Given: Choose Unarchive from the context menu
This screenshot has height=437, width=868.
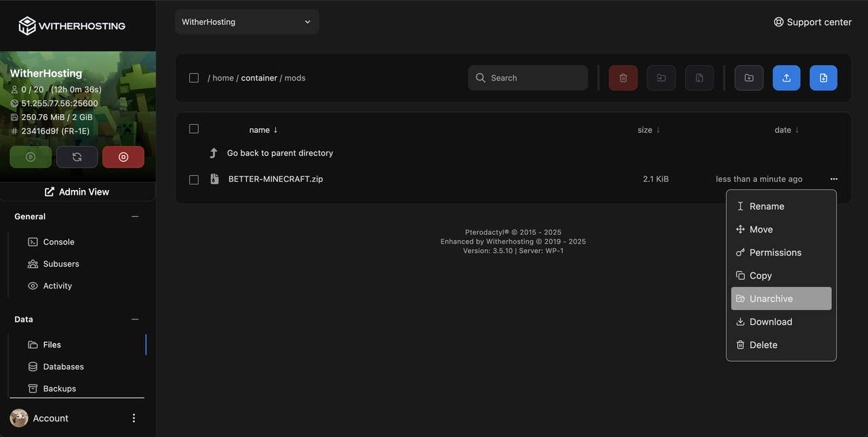Looking at the screenshot, I should (781, 299).
